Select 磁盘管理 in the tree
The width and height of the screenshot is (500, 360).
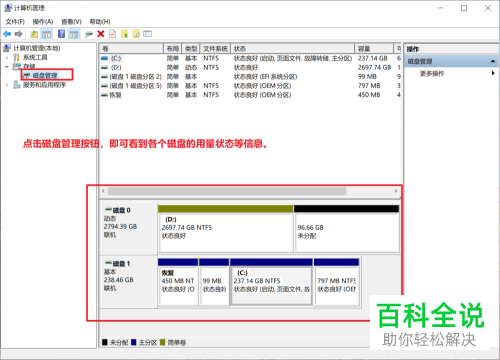(45, 75)
